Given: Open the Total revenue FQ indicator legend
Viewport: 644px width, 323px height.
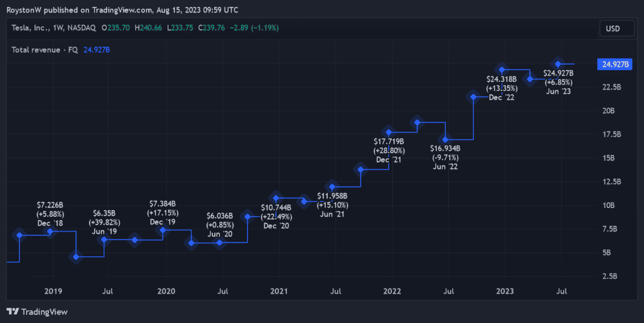Looking at the screenshot, I should coord(45,49).
